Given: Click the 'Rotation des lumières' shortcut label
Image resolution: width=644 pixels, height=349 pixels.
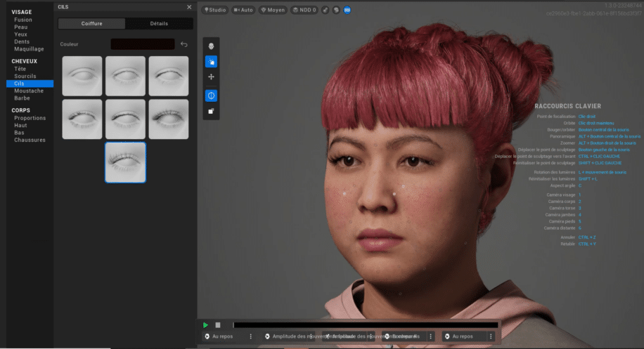Looking at the screenshot, I should (x=555, y=172).
